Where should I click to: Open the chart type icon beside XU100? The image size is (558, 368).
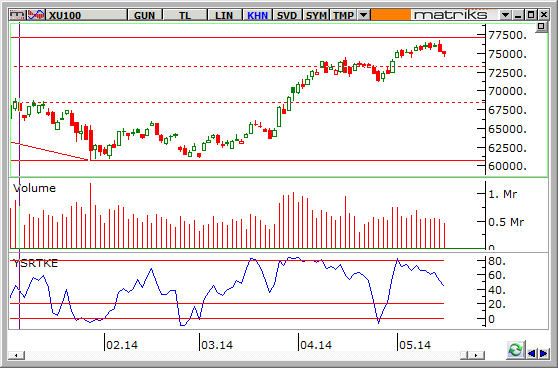point(36,15)
